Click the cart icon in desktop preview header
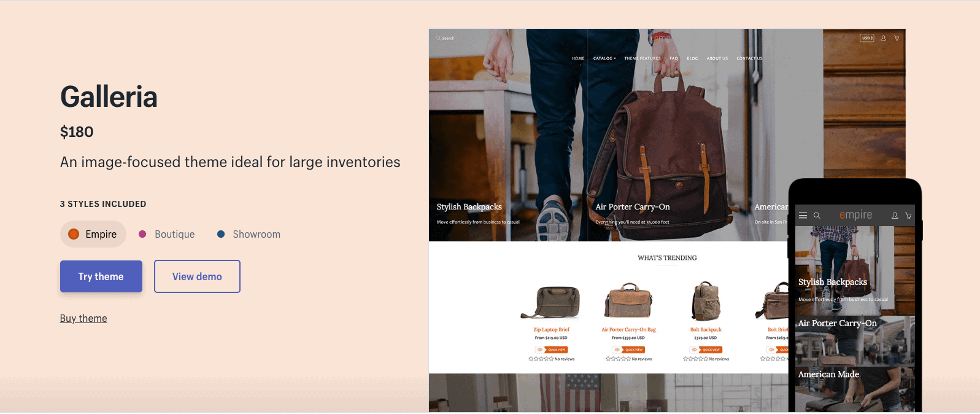 897,38
